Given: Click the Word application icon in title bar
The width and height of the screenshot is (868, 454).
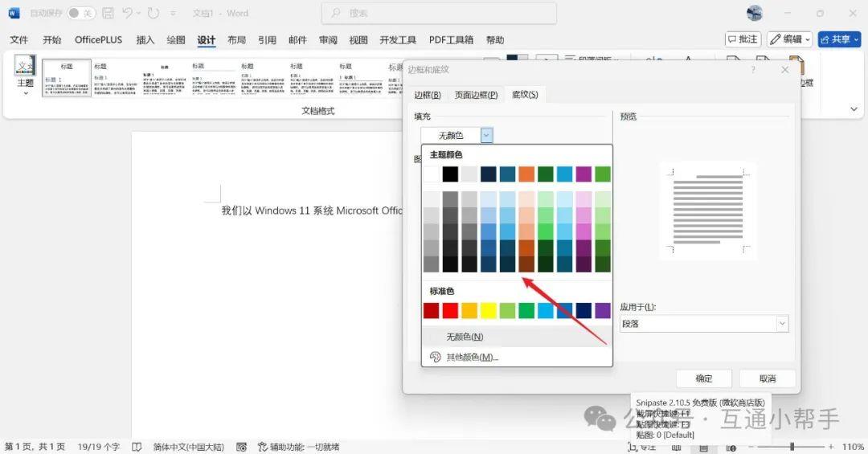Looking at the screenshot, I should (14, 13).
